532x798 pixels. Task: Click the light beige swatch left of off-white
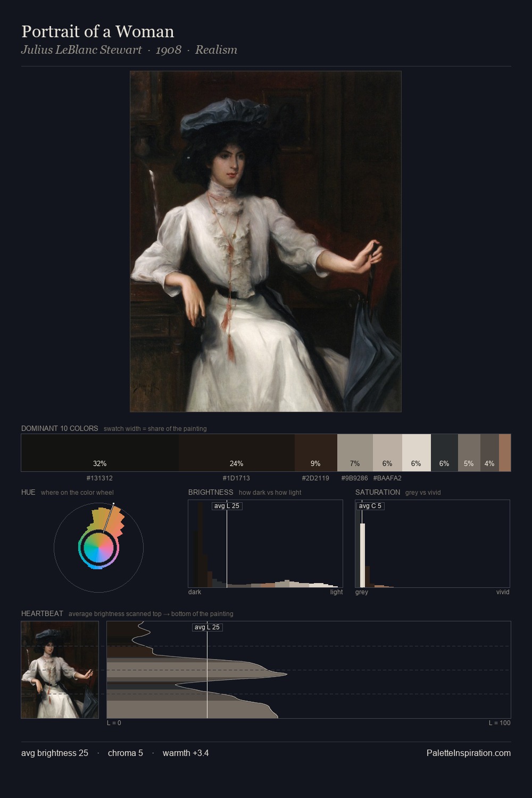(387, 453)
